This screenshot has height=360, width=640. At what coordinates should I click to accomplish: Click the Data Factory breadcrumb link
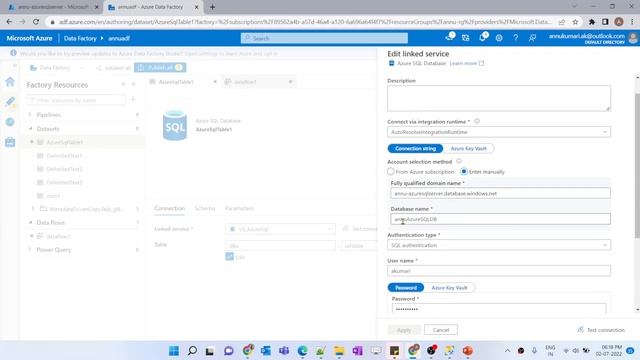click(80, 38)
